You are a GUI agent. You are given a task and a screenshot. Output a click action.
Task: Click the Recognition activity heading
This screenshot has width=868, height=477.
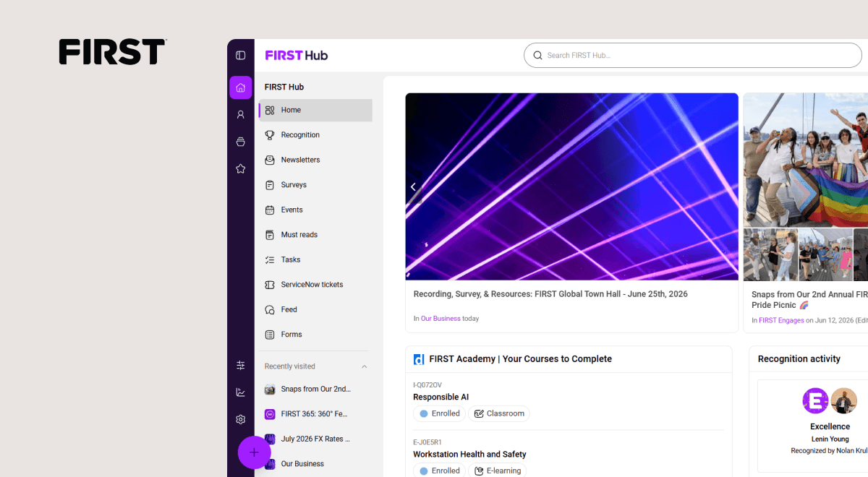(799, 359)
